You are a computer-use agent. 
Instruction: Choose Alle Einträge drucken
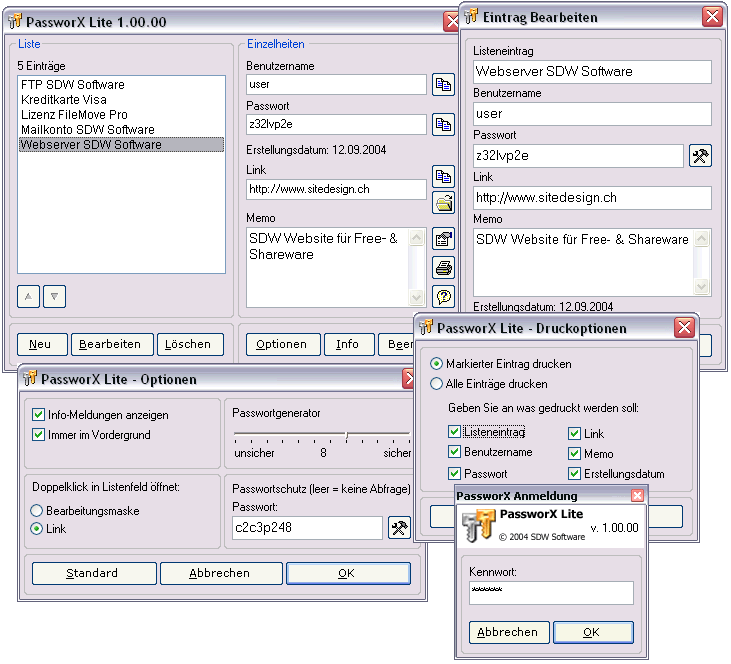(x=436, y=384)
